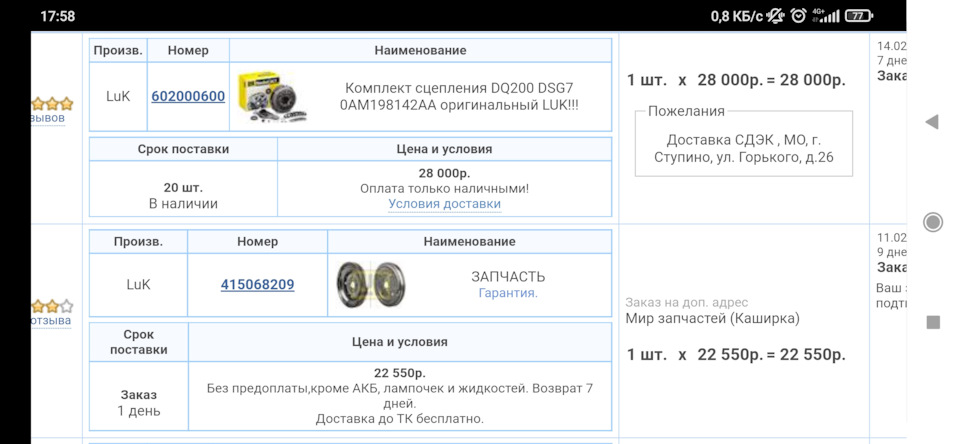Tap 4G signal strength icon
The image size is (960, 444).
(x=825, y=16)
